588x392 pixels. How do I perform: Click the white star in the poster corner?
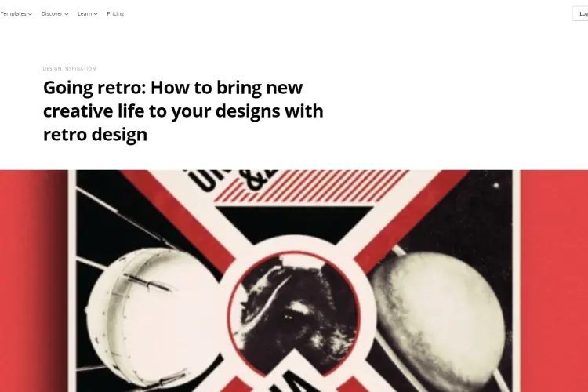[496, 185]
